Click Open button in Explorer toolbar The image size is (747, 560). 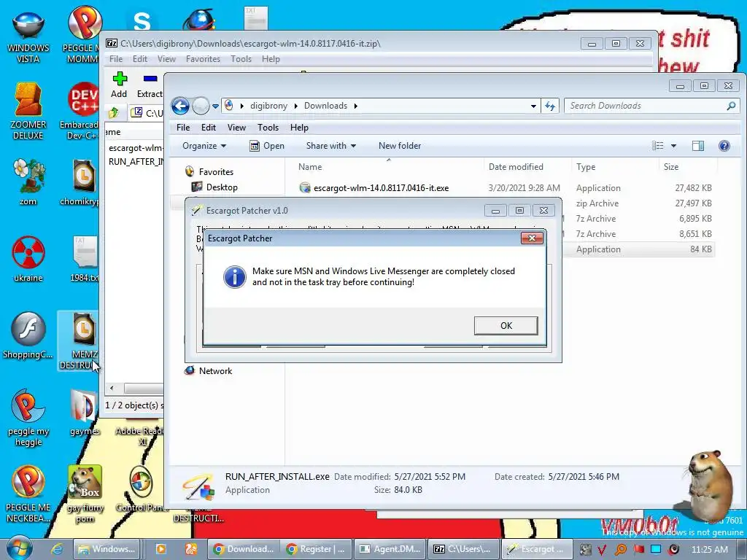(267, 146)
